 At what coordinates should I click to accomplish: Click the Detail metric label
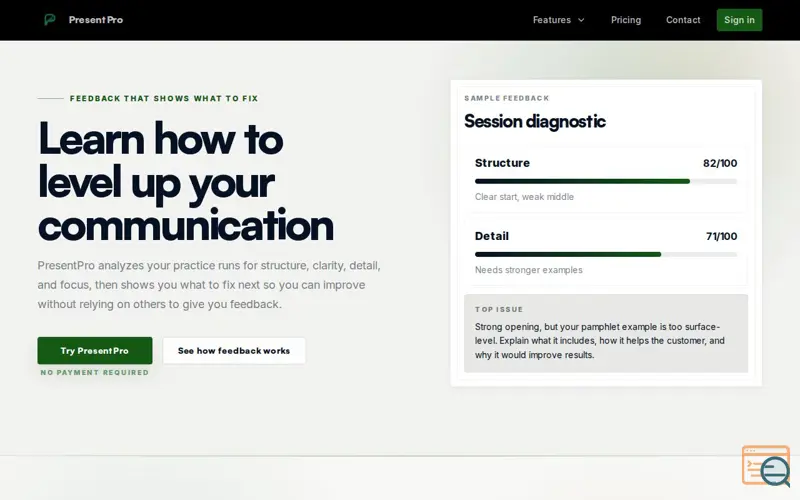point(492,236)
